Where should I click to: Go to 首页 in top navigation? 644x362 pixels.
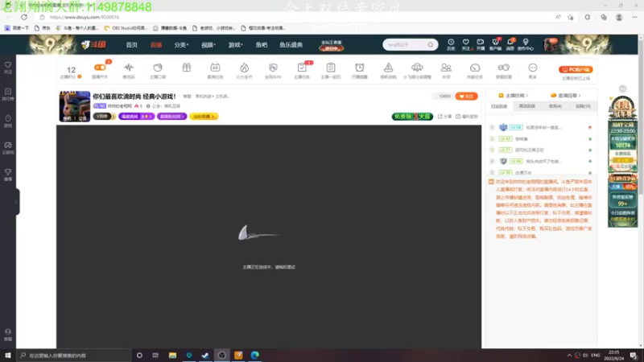coord(132,45)
